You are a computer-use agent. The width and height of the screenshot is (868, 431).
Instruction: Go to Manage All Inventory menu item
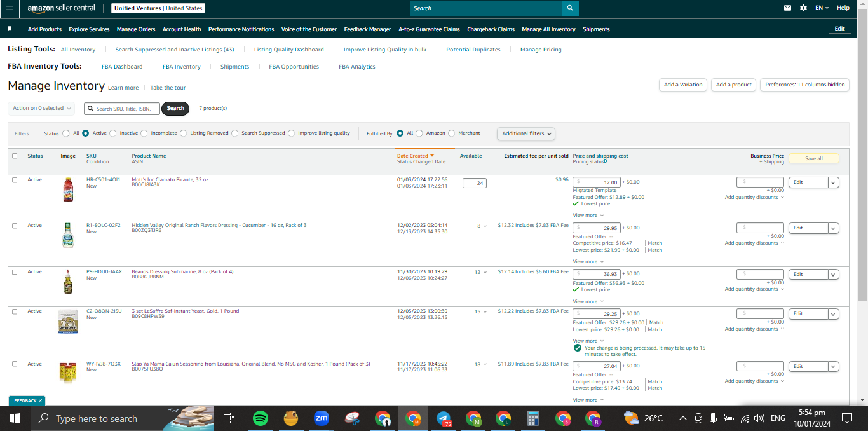[x=548, y=29]
